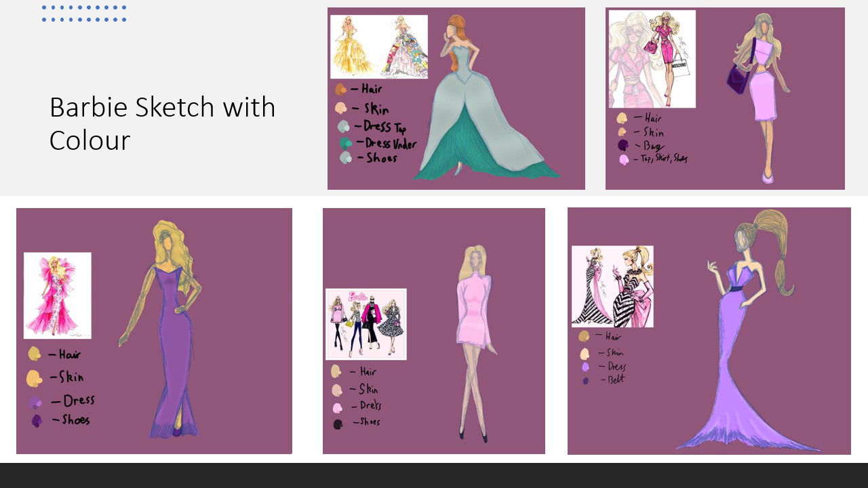Select the pink ruffled dress reference thumbnail
Image resolution: width=868 pixels, height=488 pixels.
[x=58, y=296]
